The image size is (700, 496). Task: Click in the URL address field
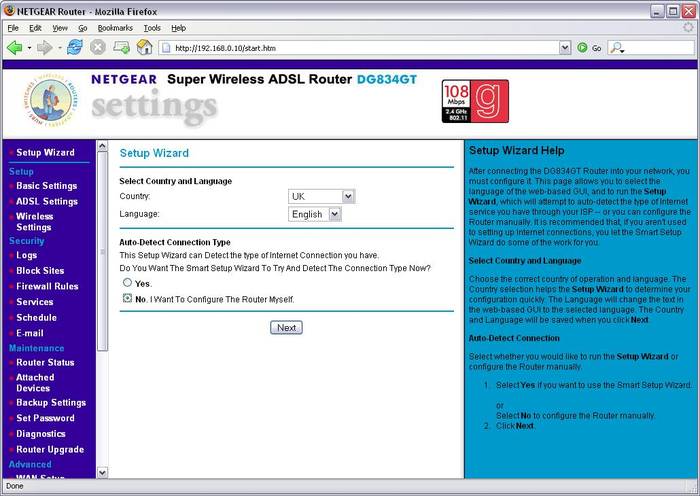(360, 47)
